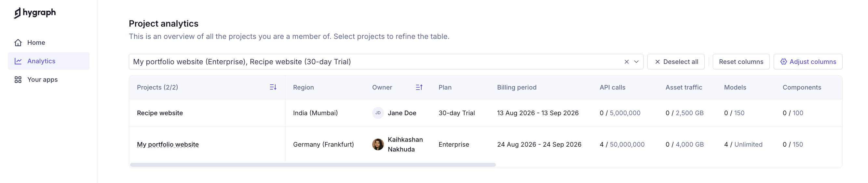This screenshot has height=183, width=868.
Task: Click the project selection field
Action: (386, 62)
